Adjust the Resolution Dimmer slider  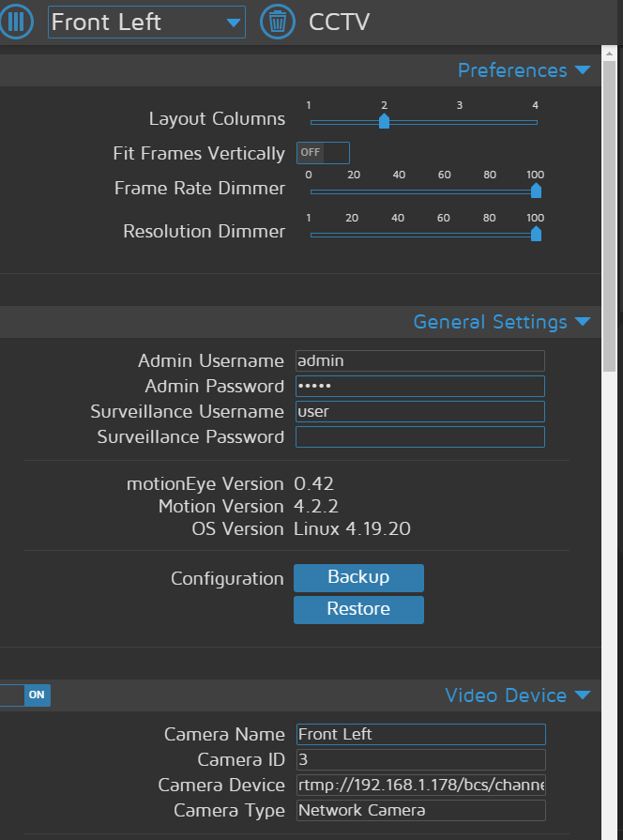[x=535, y=235]
